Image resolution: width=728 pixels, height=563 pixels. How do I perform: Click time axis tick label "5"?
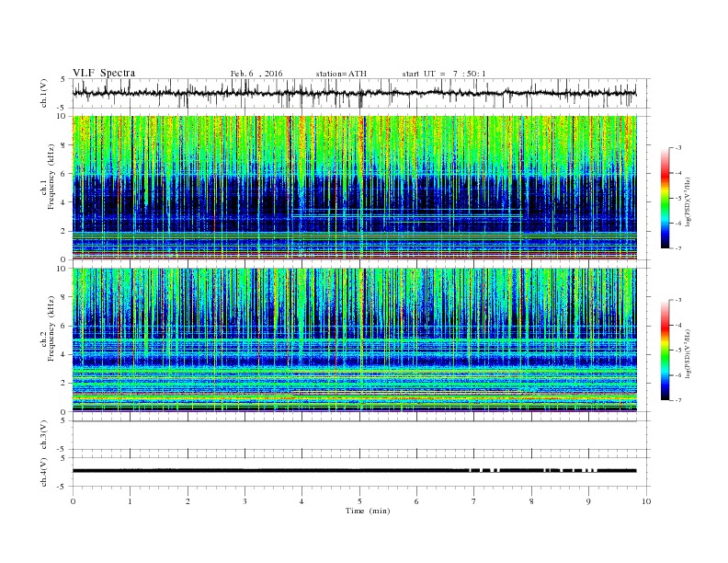(x=359, y=501)
